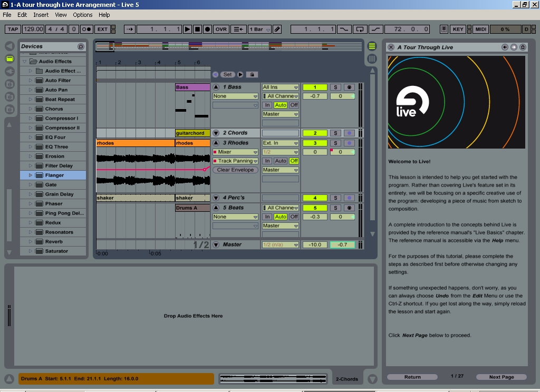
Task: Set 5 Beats monitor to Off
Action: coord(294,217)
